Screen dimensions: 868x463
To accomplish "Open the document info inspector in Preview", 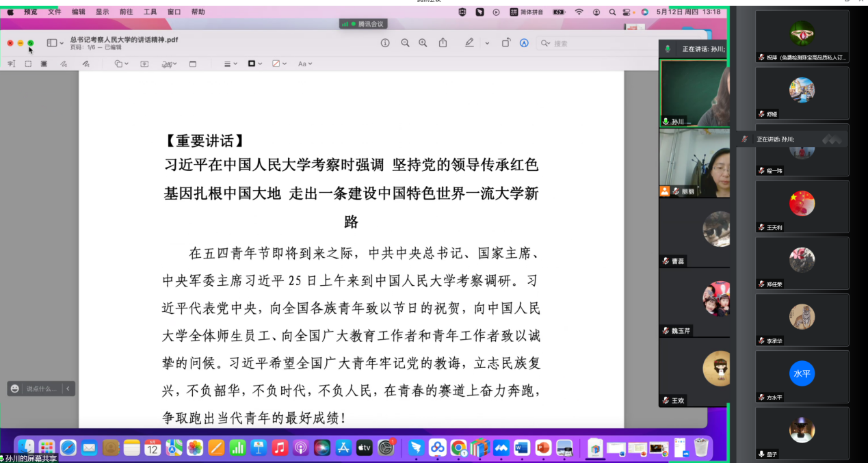I will [385, 42].
